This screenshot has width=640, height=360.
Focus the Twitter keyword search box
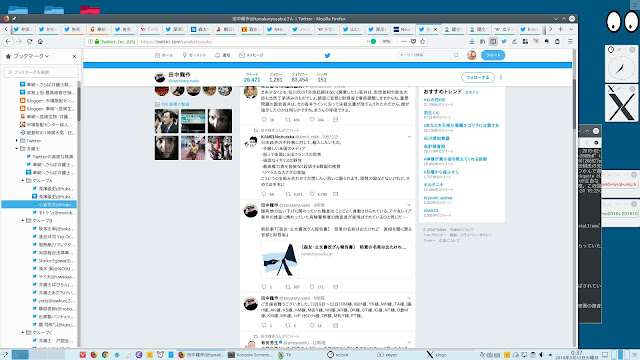429,55
